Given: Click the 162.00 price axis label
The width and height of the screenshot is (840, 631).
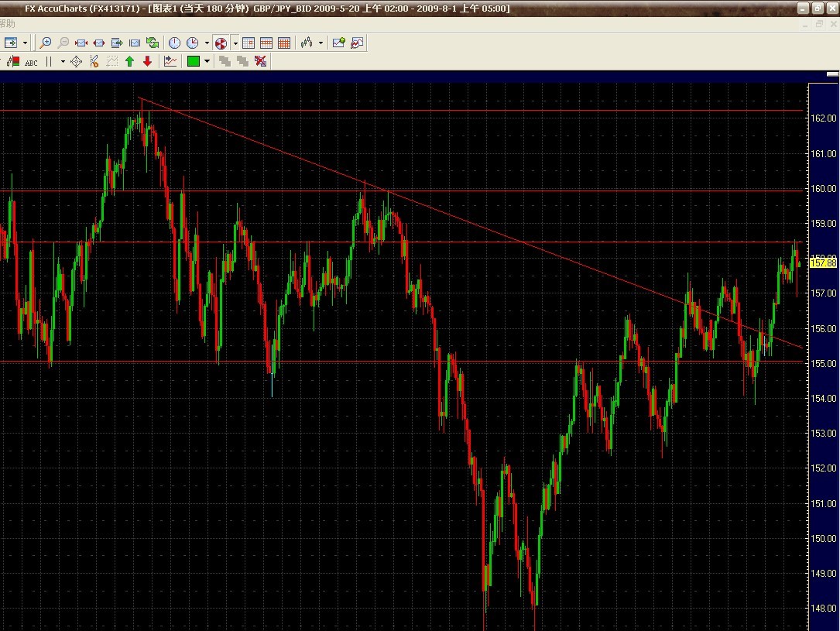Looking at the screenshot, I should (x=824, y=118).
